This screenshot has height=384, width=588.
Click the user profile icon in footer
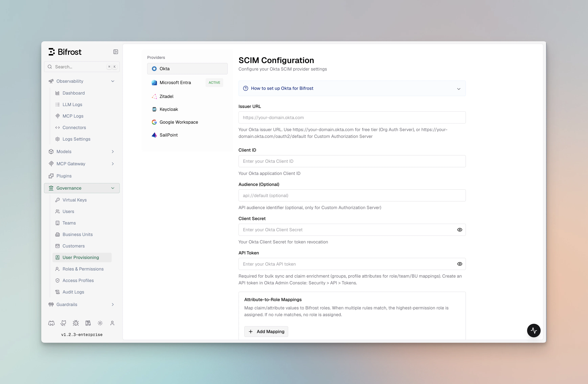(x=112, y=323)
